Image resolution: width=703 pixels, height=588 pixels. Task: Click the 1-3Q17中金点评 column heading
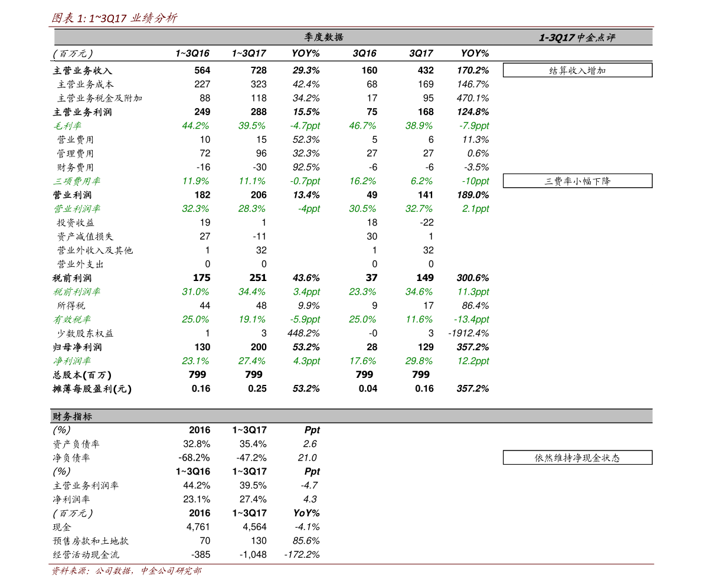coord(577,38)
